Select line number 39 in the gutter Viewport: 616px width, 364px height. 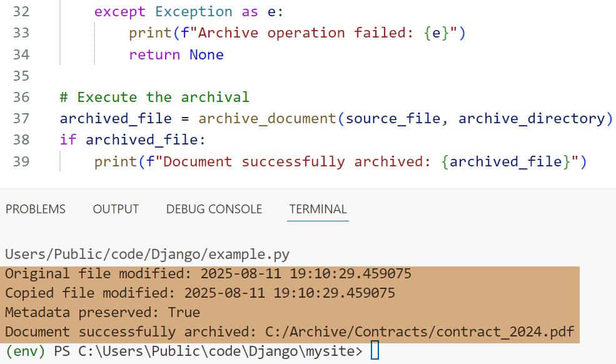pyautogui.click(x=21, y=161)
